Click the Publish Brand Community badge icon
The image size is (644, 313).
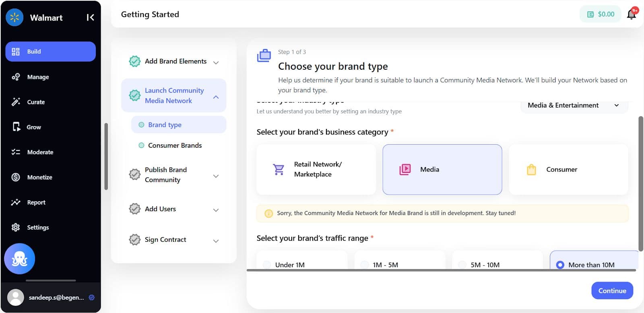[134, 175]
